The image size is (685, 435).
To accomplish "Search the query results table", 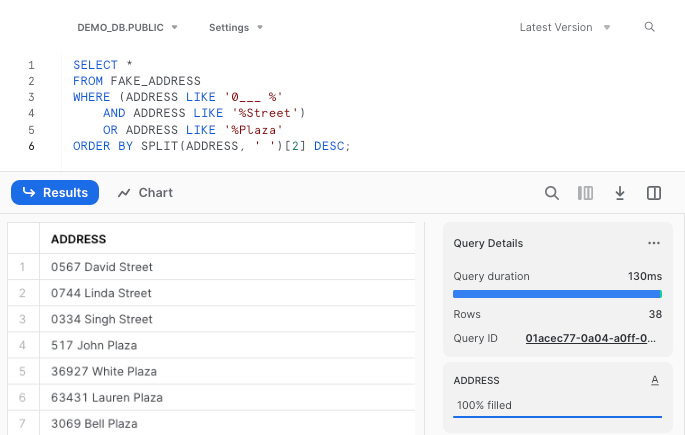I will click(x=552, y=193).
